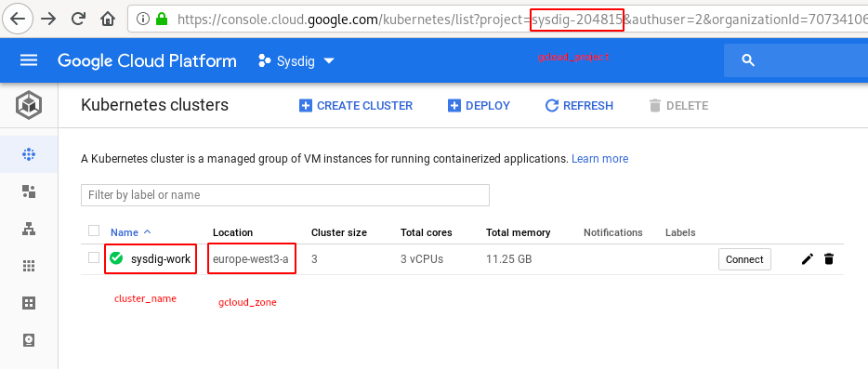
Task: Sort by the Name column header
Action: (x=131, y=232)
